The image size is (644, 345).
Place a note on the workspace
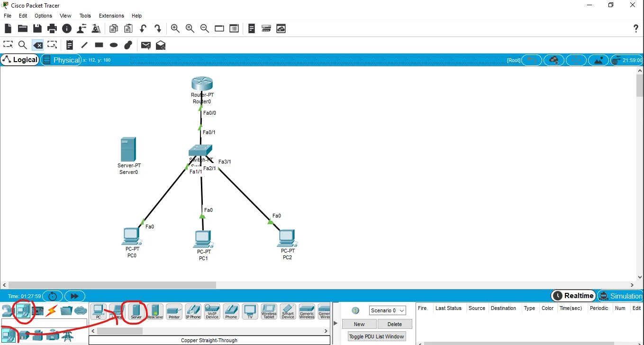[x=70, y=45]
